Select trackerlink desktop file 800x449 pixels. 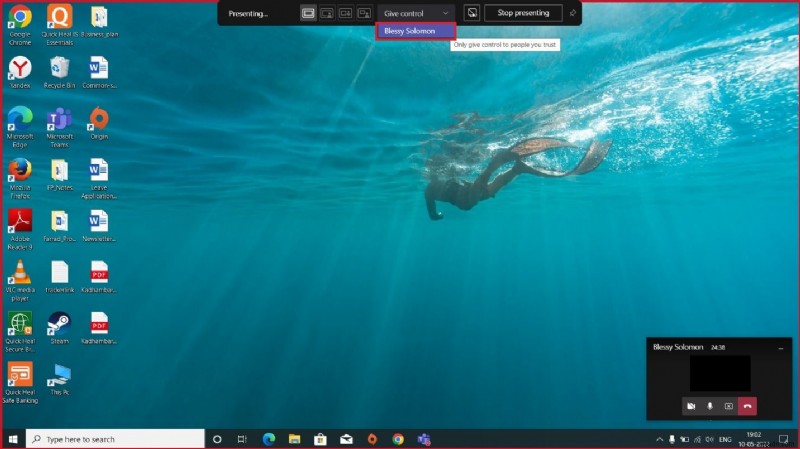pos(60,277)
